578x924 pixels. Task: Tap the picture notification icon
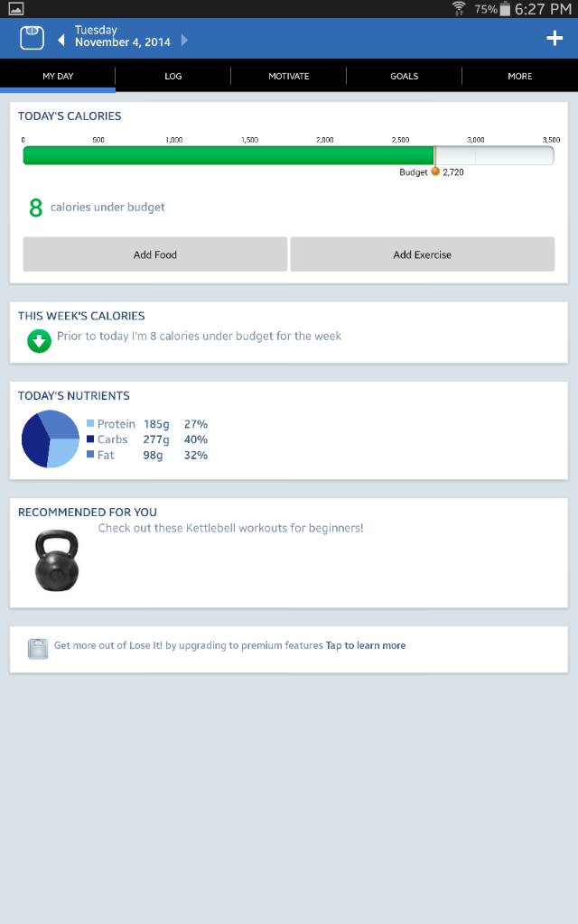[15, 9]
